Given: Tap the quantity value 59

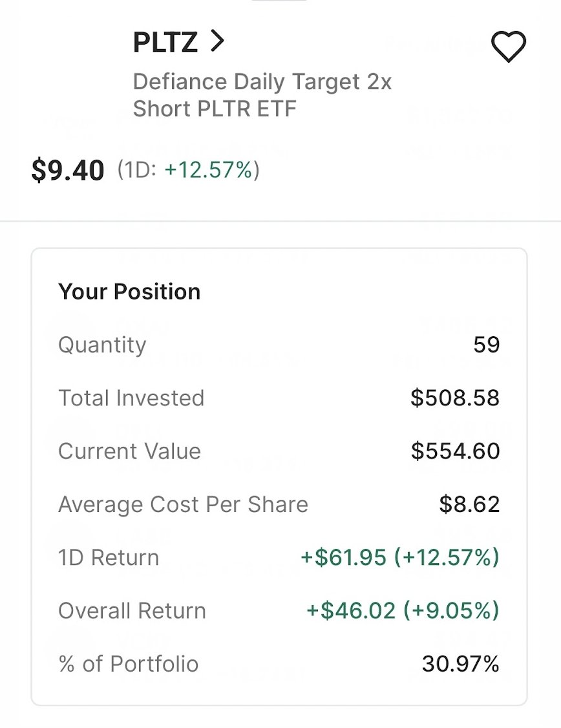Looking at the screenshot, I should 486,345.
